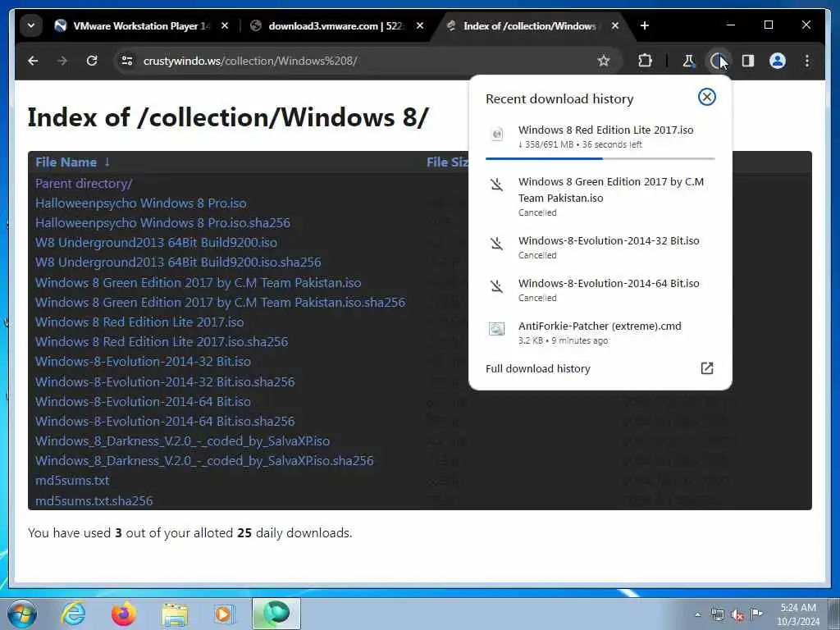This screenshot has height=630, width=840.
Task: Open a new browser tab
Action: 645,25
